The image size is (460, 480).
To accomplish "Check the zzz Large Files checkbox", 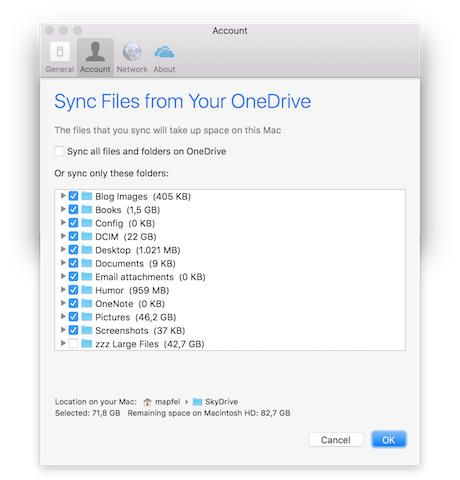I will (x=73, y=343).
